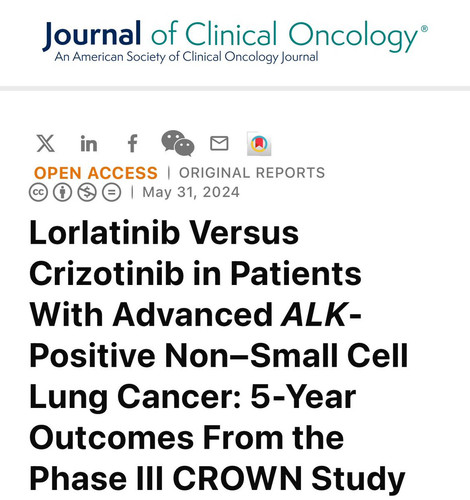470x500 pixels.
Task: Share article on Facebook
Action: 133,144
